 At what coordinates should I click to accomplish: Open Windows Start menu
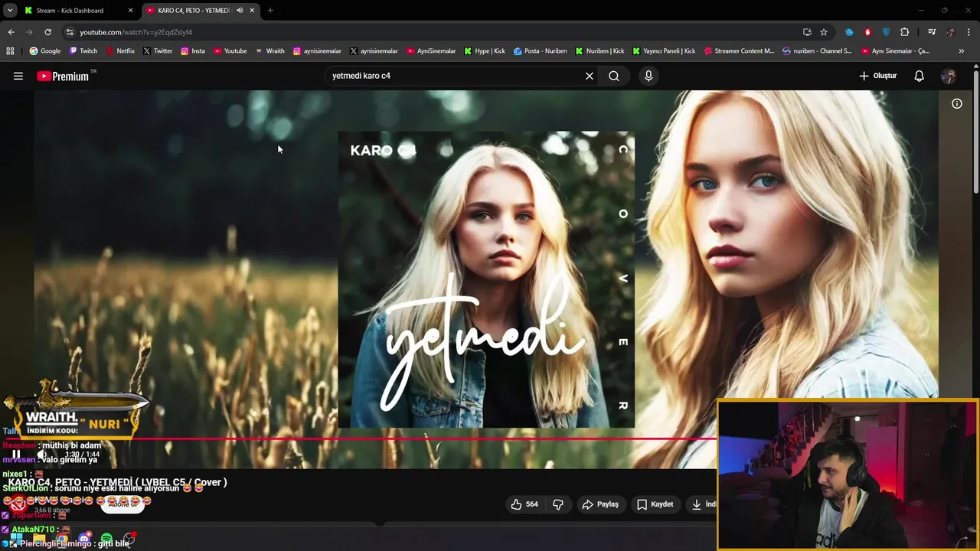[x=16, y=540]
